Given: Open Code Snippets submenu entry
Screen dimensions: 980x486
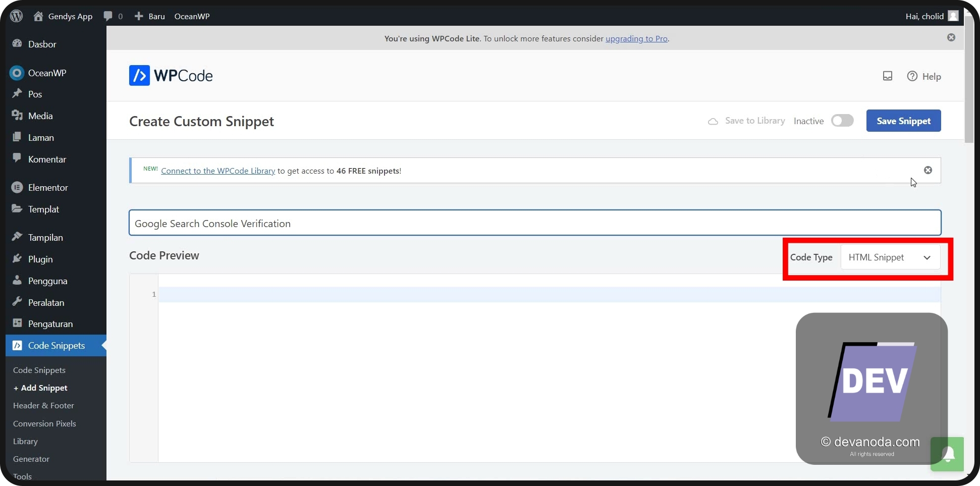Looking at the screenshot, I should (39, 370).
